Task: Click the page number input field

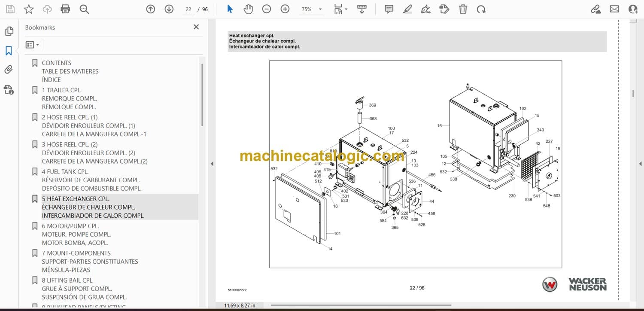Action: (x=188, y=9)
